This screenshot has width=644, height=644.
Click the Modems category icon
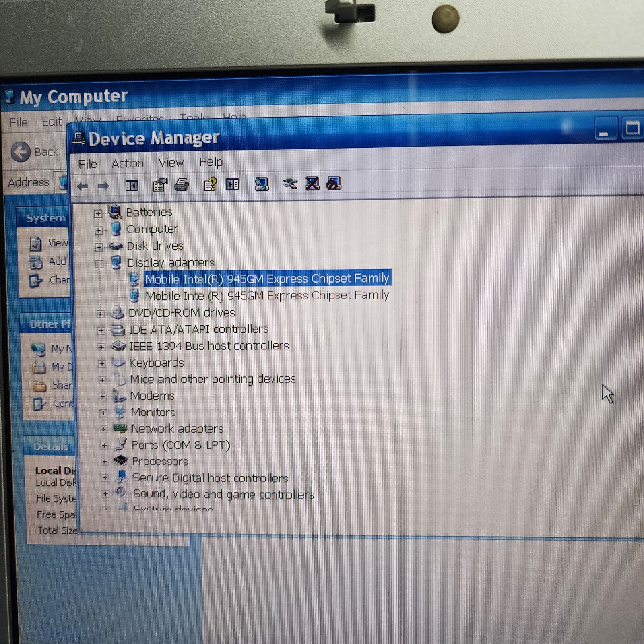click(x=119, y=396)
